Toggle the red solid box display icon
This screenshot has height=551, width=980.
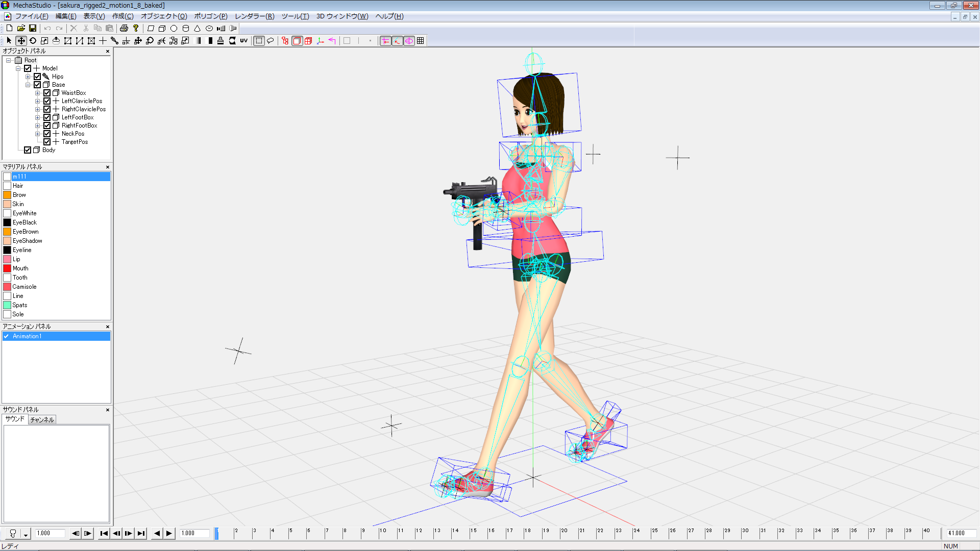[x=297, y=41]
